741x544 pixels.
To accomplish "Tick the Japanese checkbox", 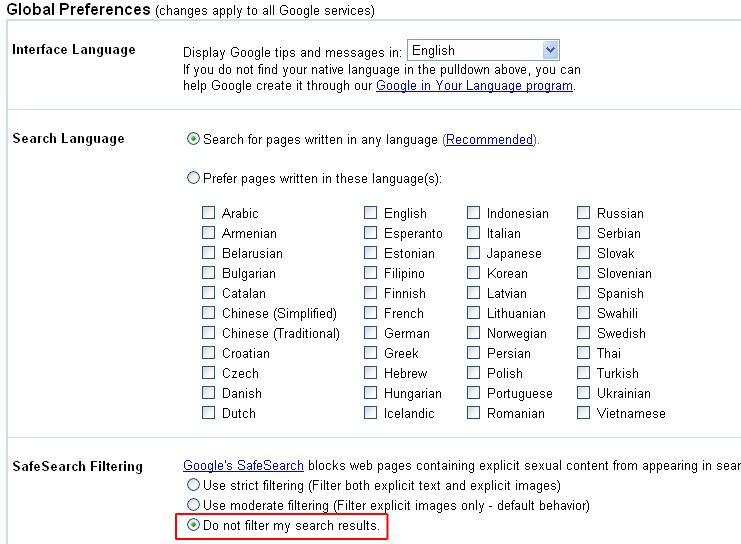I will coord(474,253).
